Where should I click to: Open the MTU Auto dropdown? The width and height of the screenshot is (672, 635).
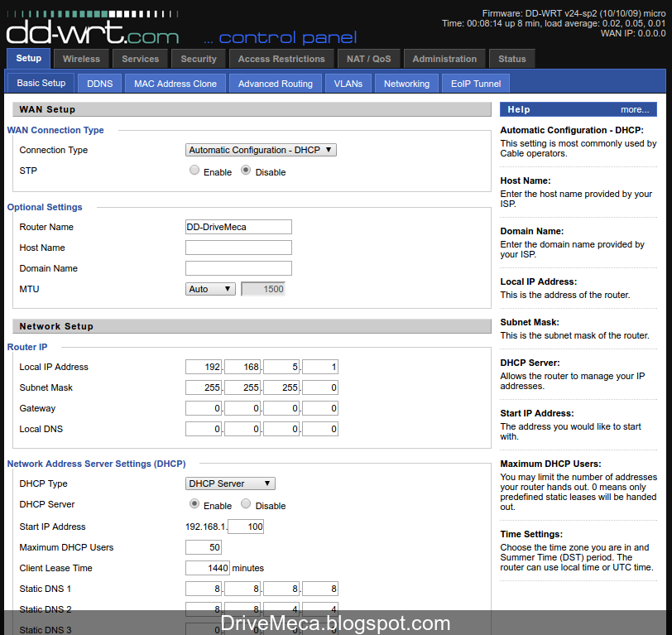pos(210,289)
